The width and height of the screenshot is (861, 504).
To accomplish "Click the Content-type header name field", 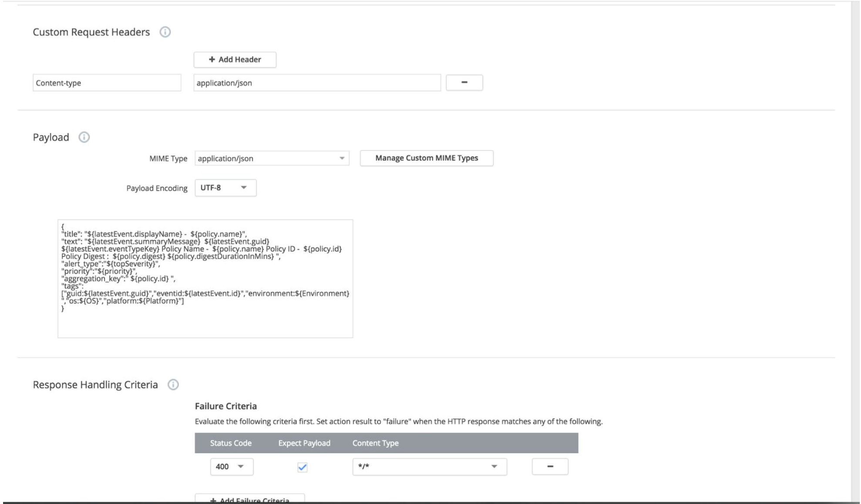I will (107, 83).
